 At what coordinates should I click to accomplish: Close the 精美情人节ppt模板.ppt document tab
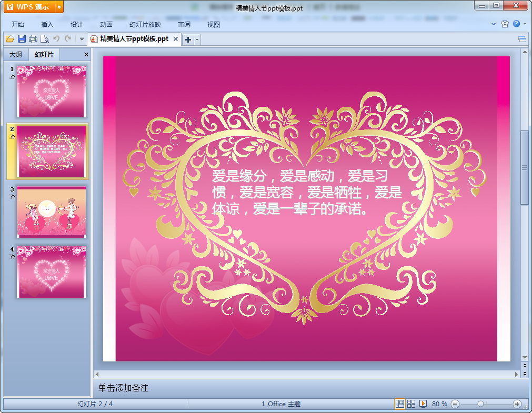(175, 39)
